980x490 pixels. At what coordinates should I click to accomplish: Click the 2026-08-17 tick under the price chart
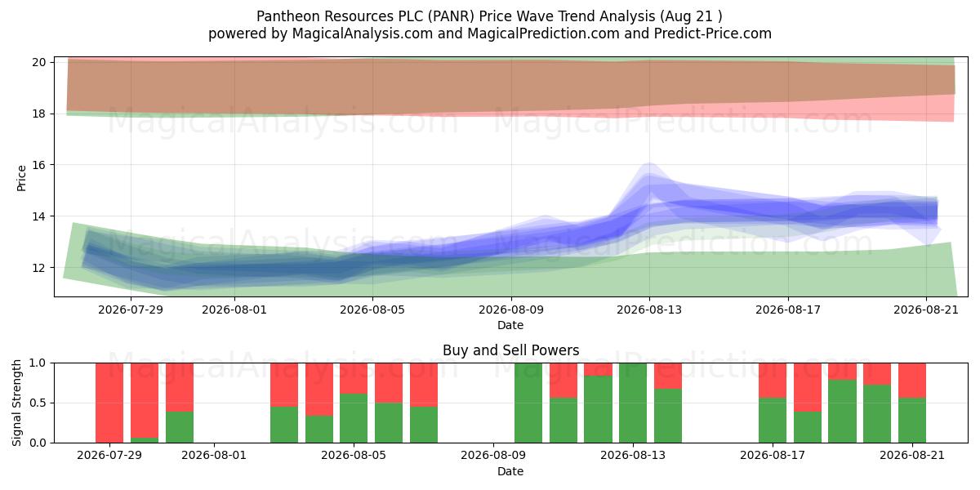click(788, 310)
